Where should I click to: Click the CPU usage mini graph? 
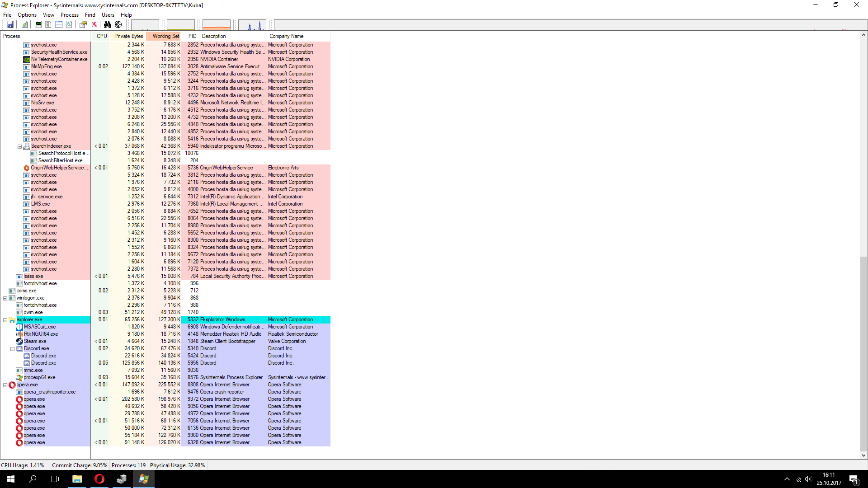(145, 25)
